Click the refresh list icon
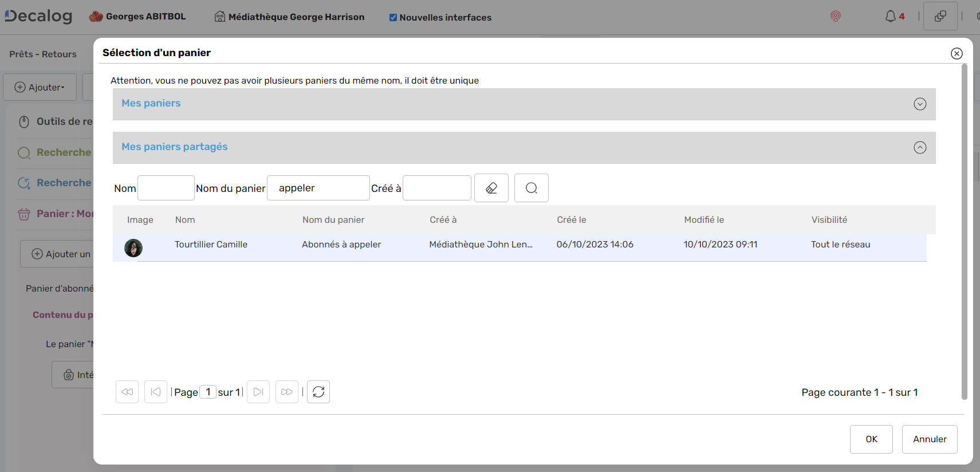This screenshot has width=980, height=472. pos(318,392)
